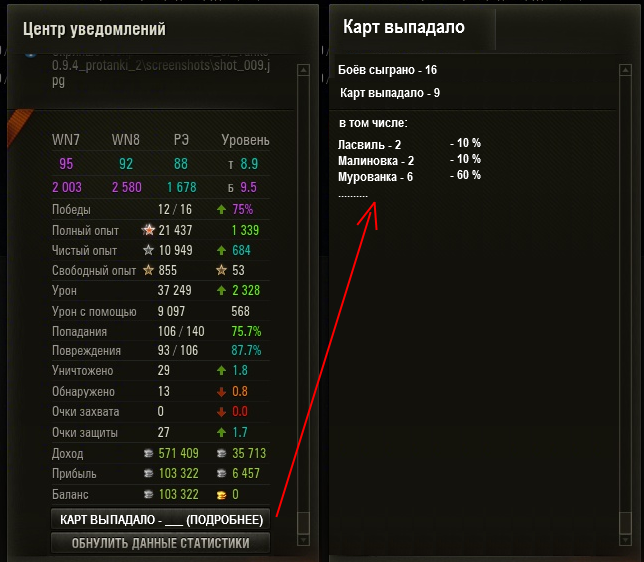Click scroll up arrow in notification center
Screen dimensions: 644x562
coord(303,70)
